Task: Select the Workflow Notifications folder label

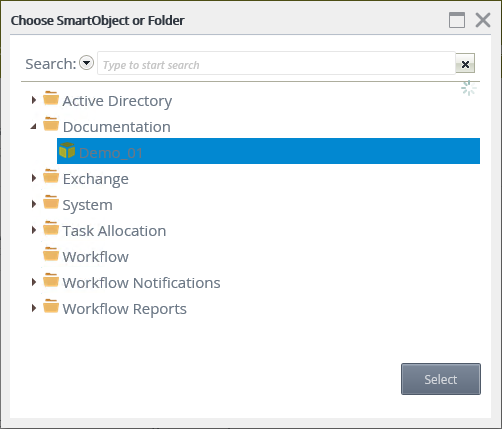Action: 141,283
